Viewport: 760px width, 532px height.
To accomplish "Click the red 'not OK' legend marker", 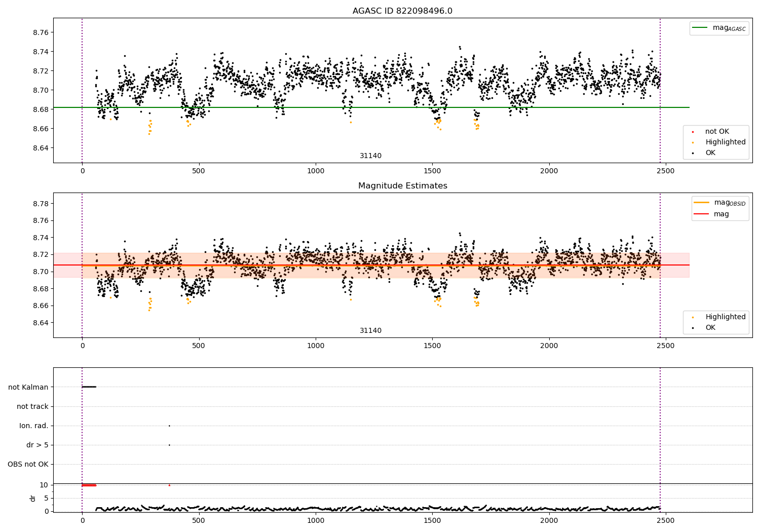I will pyautogui.click(x=693, y=132).
